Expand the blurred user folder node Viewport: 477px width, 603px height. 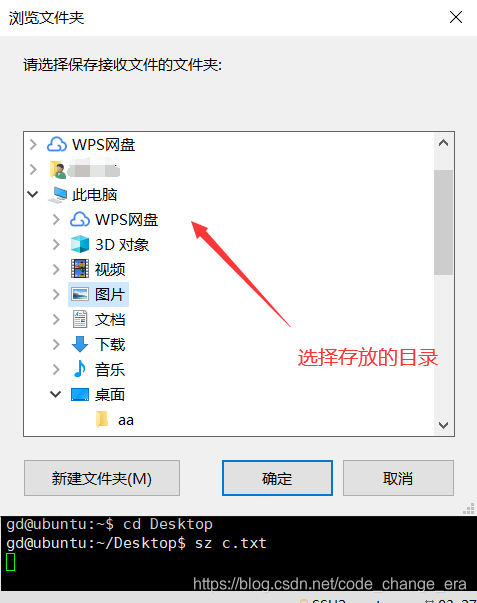(x=33, y=170)
